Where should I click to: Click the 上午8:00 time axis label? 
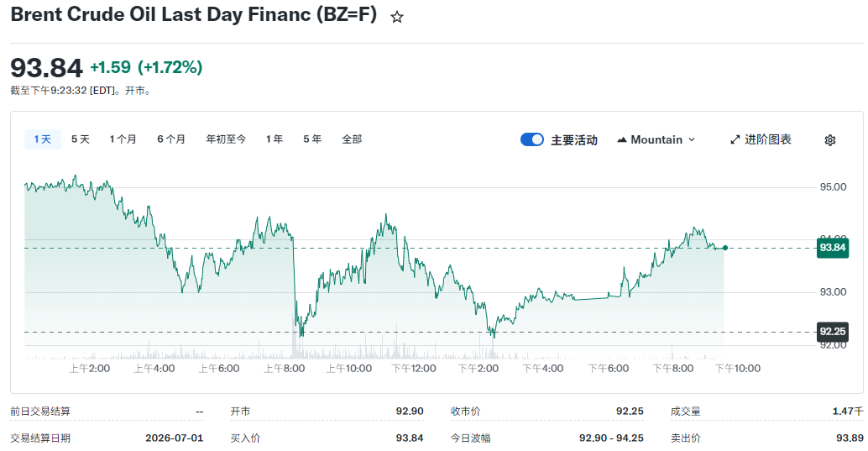pyautogui.click(x=285, y=369)
